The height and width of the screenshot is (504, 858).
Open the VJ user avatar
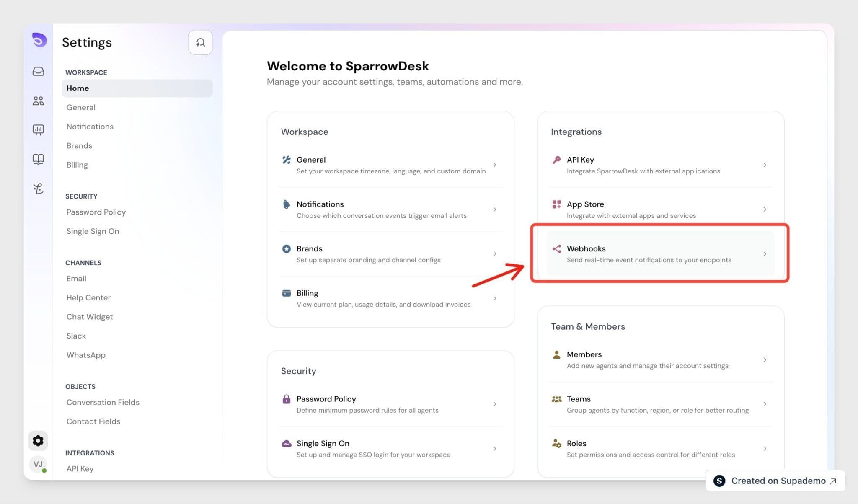38,464
